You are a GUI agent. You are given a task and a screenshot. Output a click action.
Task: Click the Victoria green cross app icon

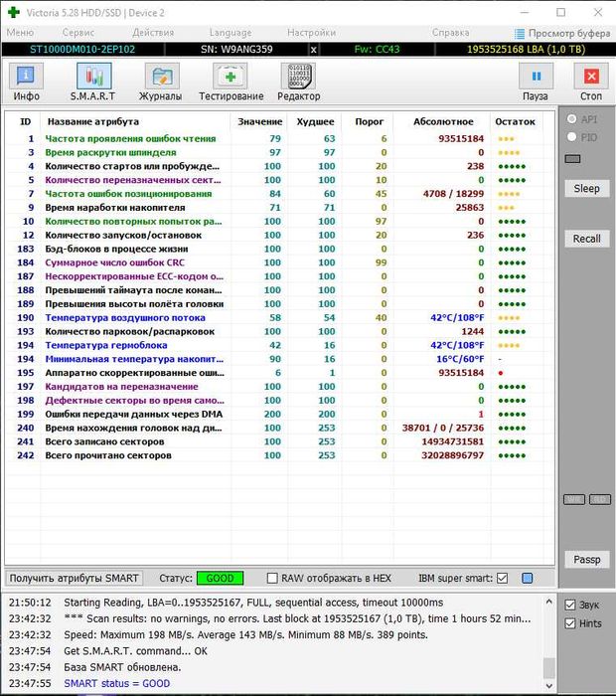pos(13,12)
